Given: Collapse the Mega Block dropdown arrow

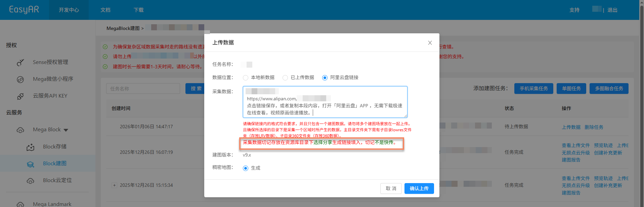Looking at the screenshot, I should tap(66, 130).
